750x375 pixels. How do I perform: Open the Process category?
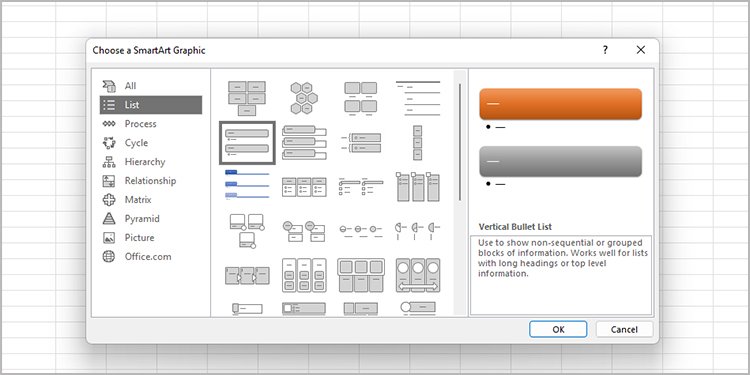tap(151, 123)
